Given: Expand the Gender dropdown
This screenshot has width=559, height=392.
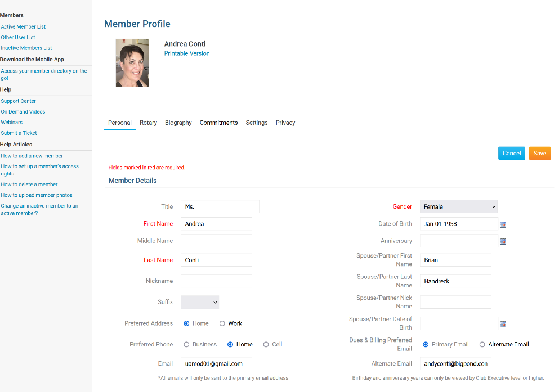Looking at the screenshot, I should (x=458, y=207).
